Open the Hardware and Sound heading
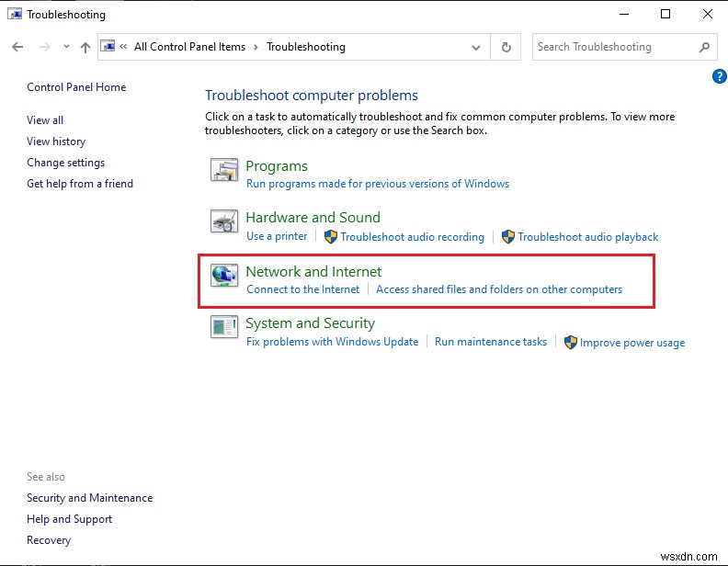 pos(313,218)
